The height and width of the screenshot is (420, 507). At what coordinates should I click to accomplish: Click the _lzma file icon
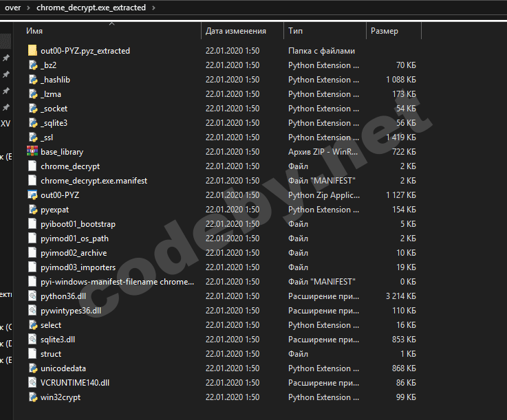pos(32,94)
